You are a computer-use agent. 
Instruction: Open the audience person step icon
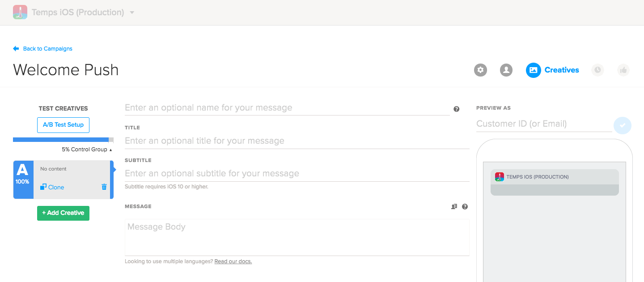click(506, 70)
